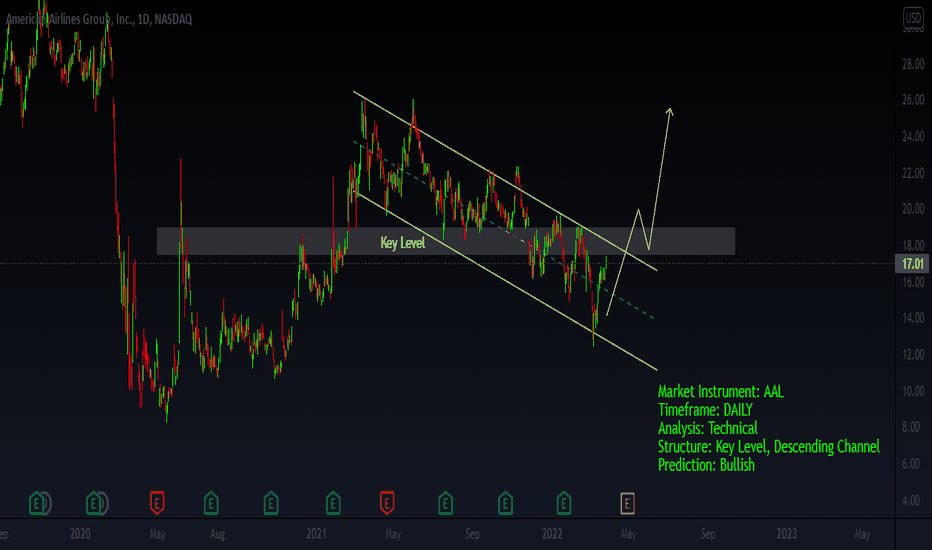Click the 2022 time axis label
932x550 pixels.
coord(552,533)
